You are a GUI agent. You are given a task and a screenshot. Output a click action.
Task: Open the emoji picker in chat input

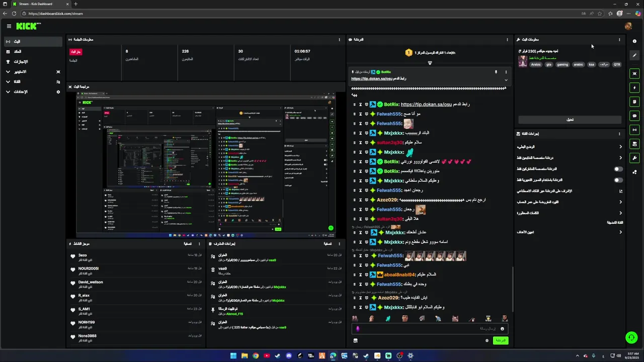pos(502,329)
